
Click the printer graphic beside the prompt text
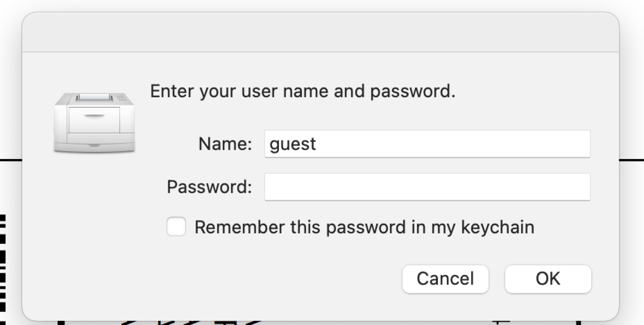(x=94, y=122)
